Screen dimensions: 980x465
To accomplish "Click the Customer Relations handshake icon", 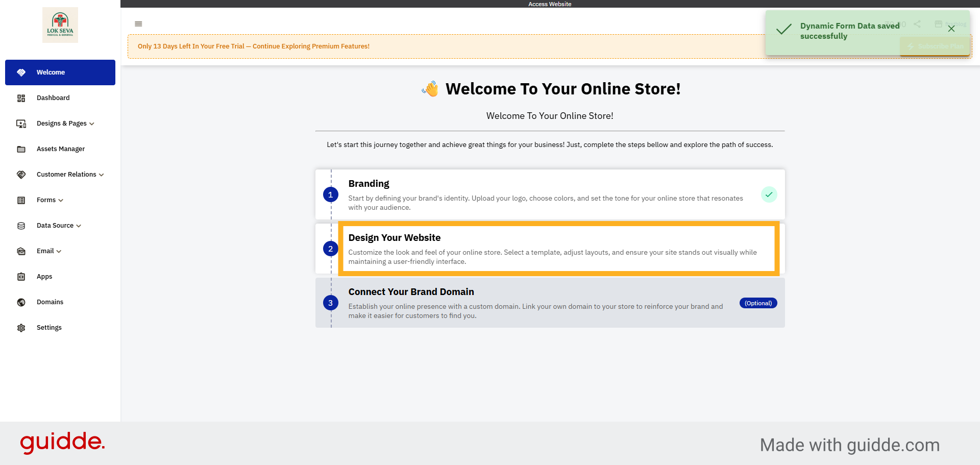I will point(21,175).
